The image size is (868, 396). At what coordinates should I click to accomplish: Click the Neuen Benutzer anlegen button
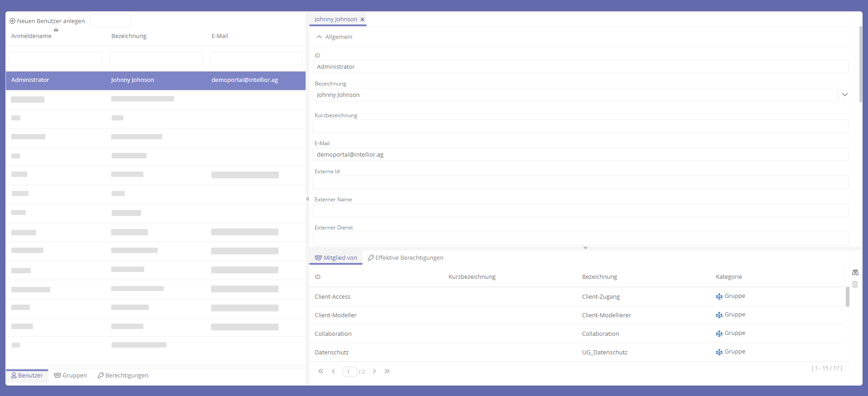coord(47,21)
